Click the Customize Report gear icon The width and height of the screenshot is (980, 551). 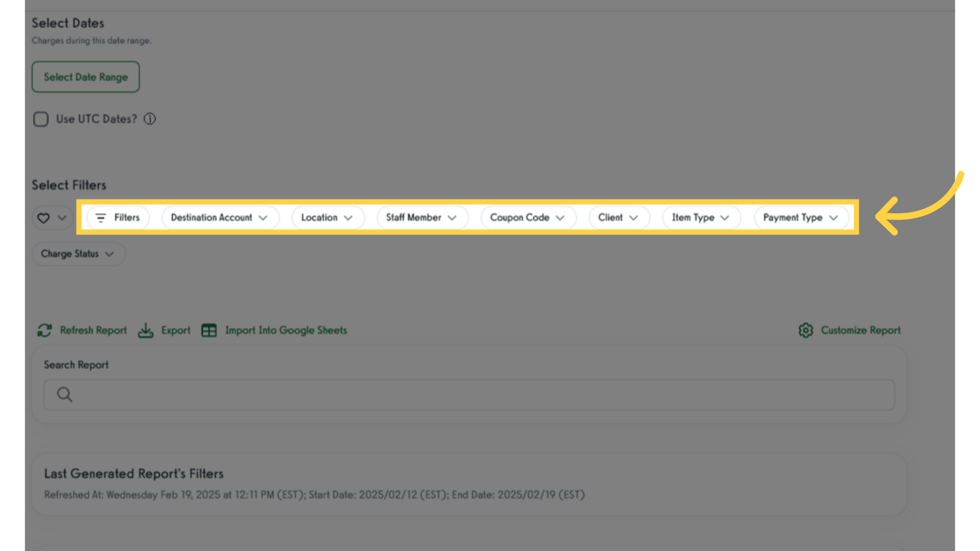point(806,330)
